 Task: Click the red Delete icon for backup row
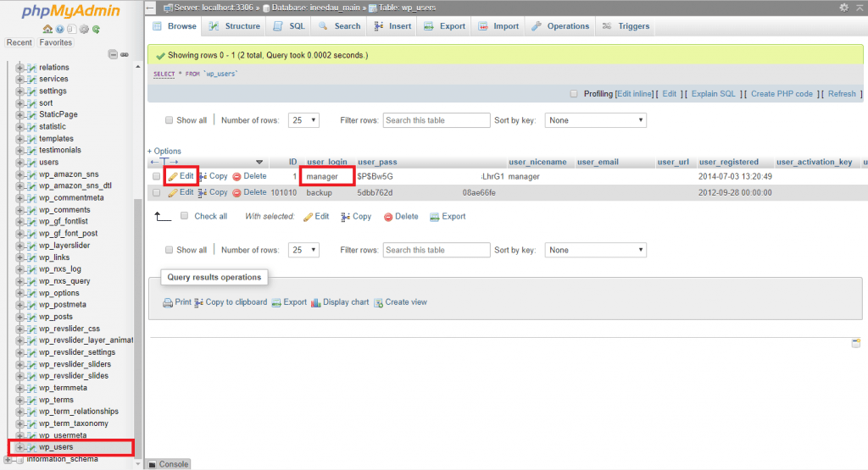pyautogui.click(x=236, y=193)
